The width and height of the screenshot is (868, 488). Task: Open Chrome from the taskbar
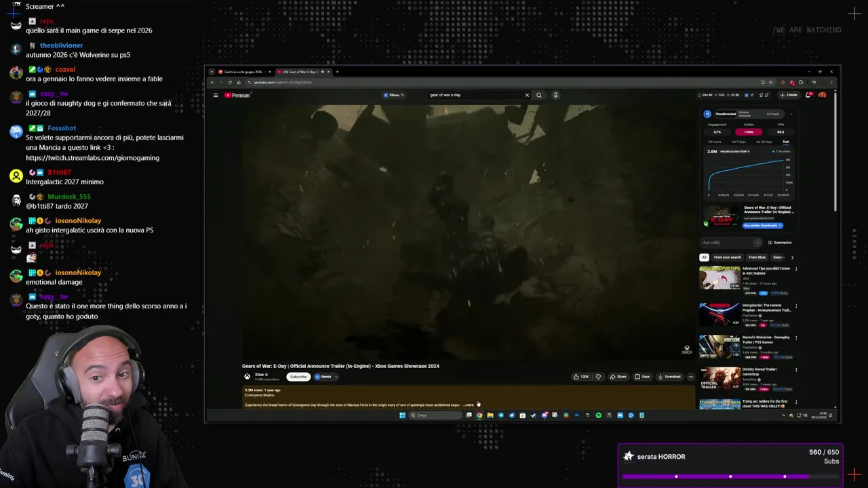479,415
